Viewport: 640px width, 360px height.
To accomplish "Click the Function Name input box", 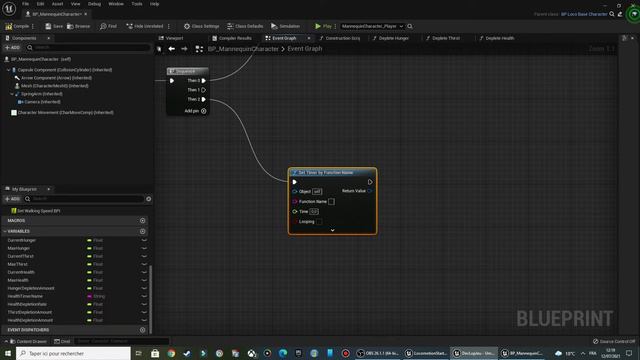I will click(x=331, y=202).
